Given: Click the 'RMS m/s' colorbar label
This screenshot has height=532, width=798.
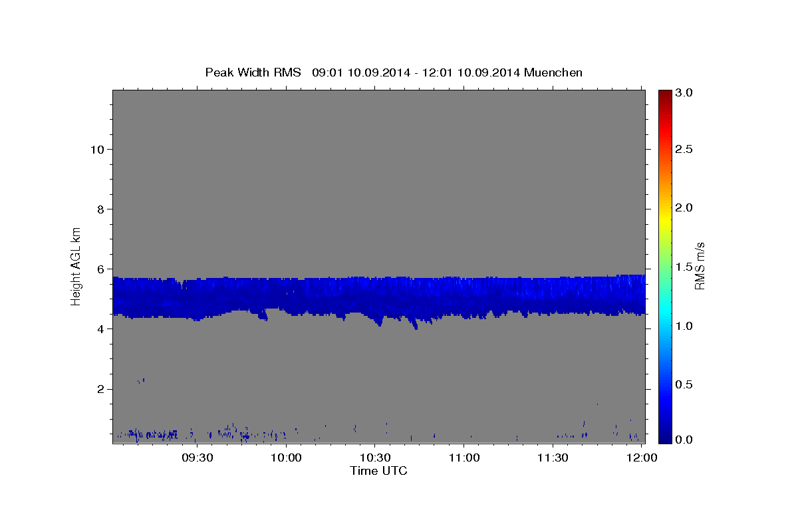Looking at the screenshot, I should point(700,265).
